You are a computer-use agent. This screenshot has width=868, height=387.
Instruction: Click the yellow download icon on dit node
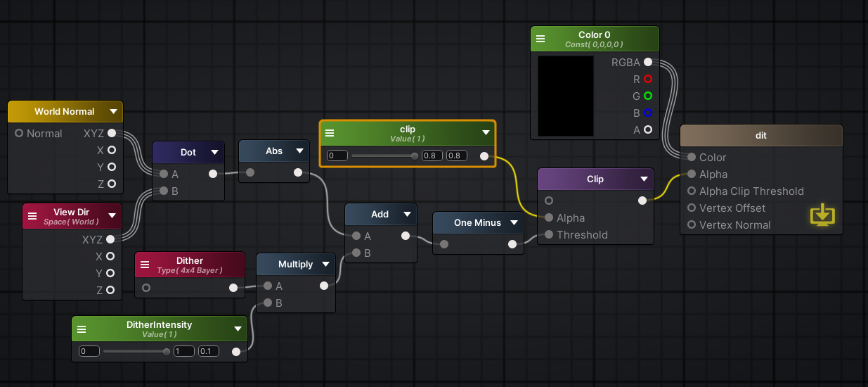pyautogui.click(x=822, y=215)
